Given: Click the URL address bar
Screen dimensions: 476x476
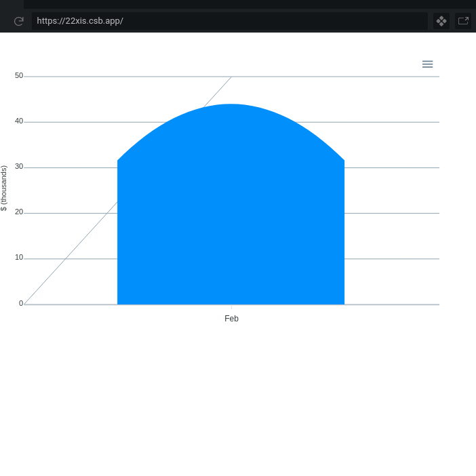Looking at the screenshot, I should pyautogui.click(x=230, y=21).
